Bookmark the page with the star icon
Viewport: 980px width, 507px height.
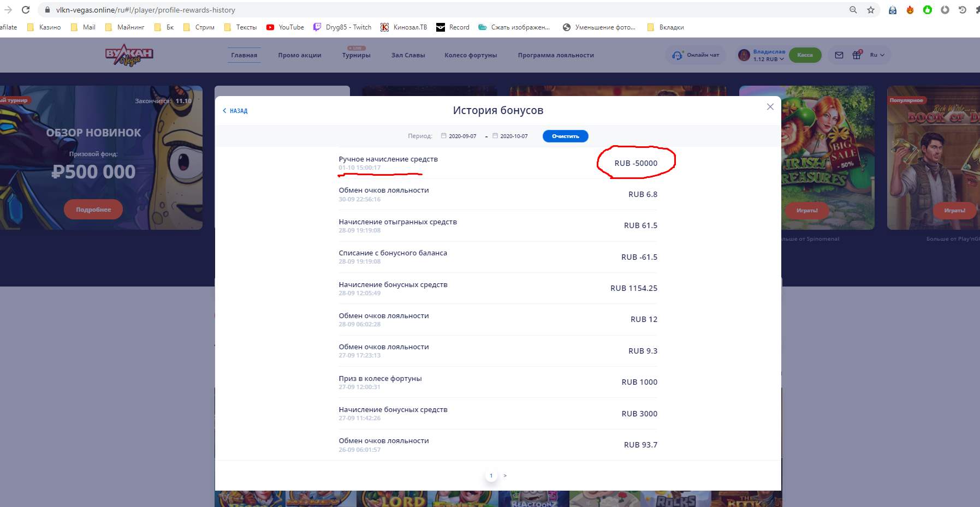[x=871, y=10]
